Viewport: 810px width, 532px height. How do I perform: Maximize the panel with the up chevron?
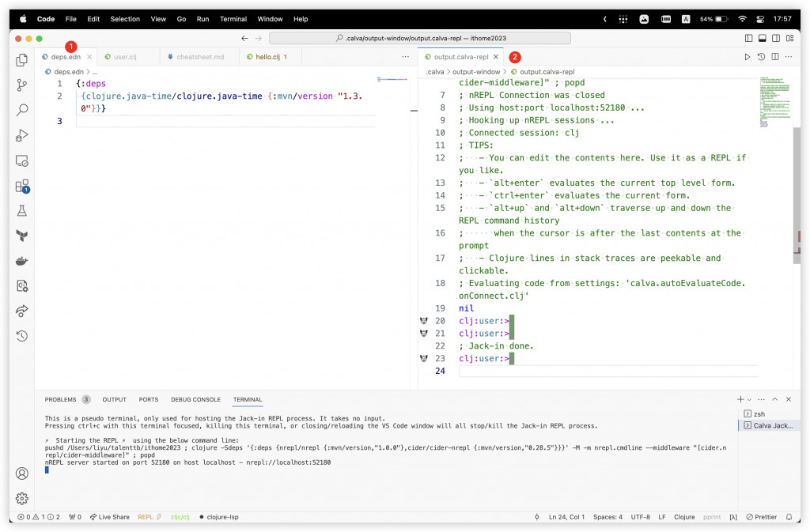pyautogui.click(x=775, y=399)
